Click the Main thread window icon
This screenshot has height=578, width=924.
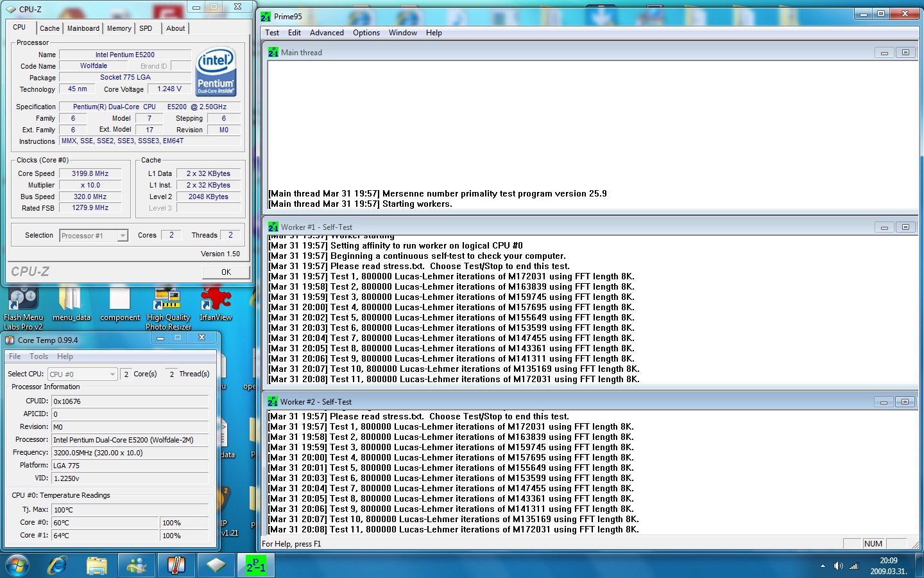click(273, 52)
